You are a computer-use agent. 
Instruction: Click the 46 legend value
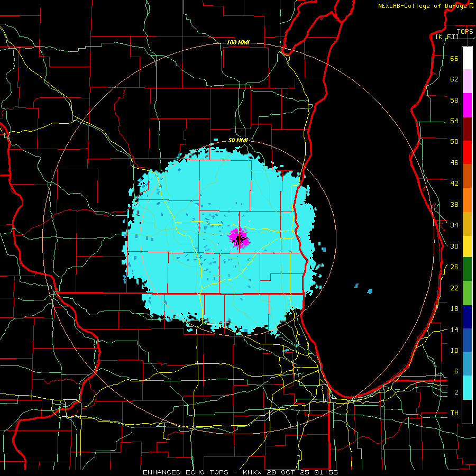coord(454,163)
